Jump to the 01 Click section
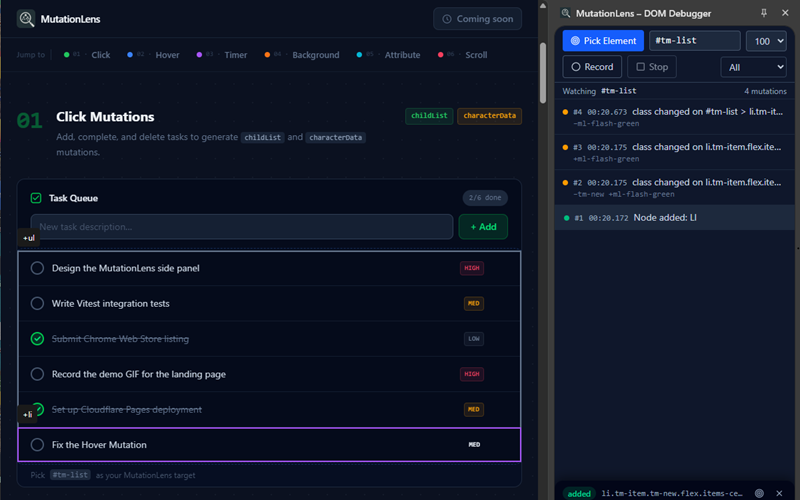Viewport: 800px width, 500px height. pyautogui.click(x=87, y=55)
